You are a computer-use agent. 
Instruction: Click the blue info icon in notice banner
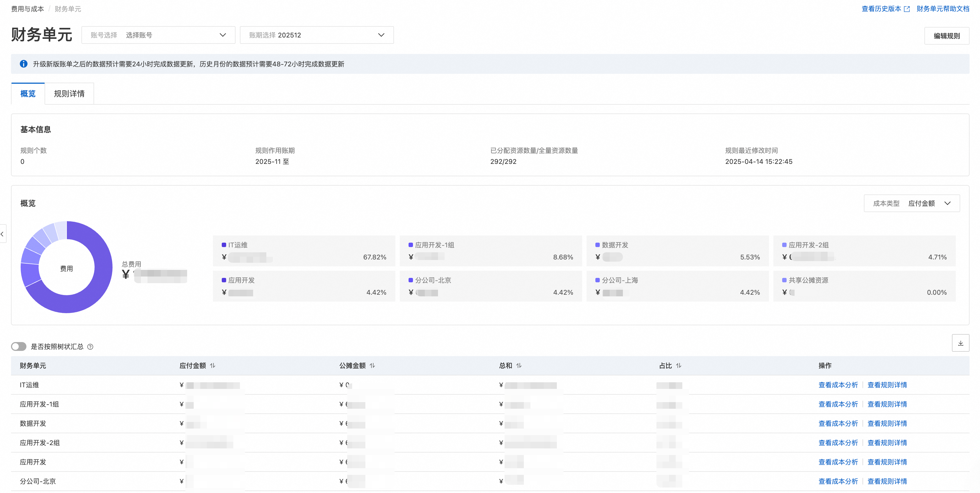coord(24,64)
